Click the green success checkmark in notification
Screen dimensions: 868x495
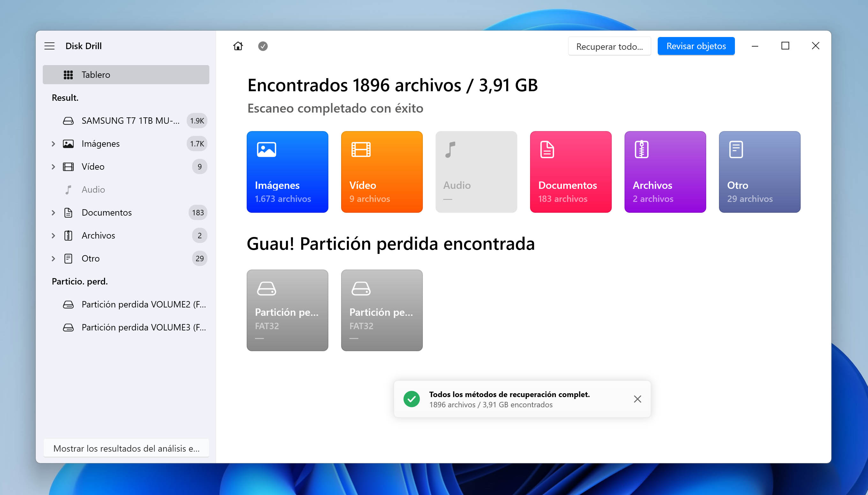[x=412, y=399]
